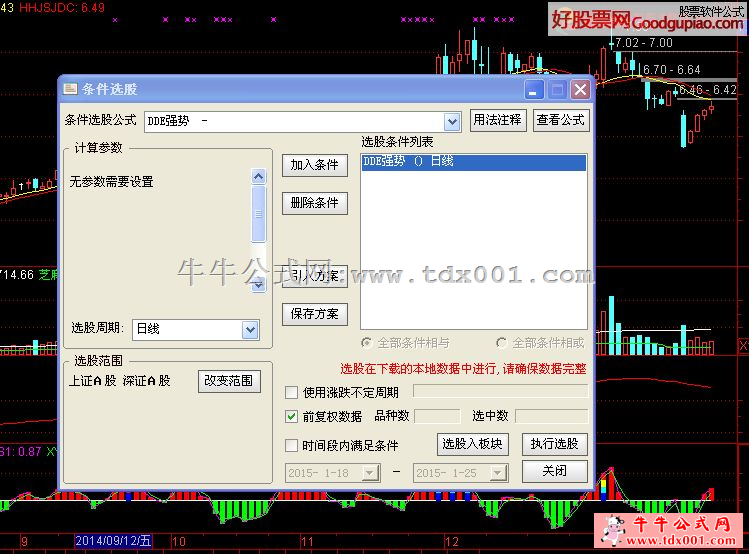
Task: Click the 上证A股 深证A股 range text
Action: [x=120, y=381]
